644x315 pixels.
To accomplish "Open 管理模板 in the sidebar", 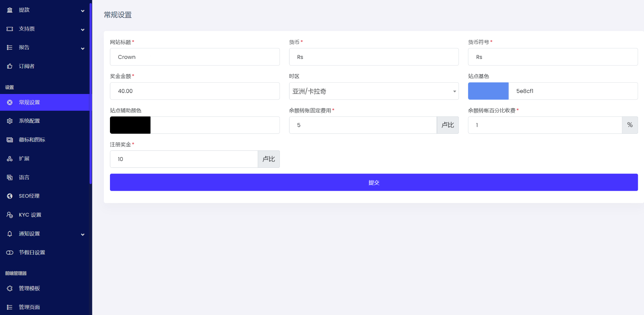I will [x=45, y=288].
